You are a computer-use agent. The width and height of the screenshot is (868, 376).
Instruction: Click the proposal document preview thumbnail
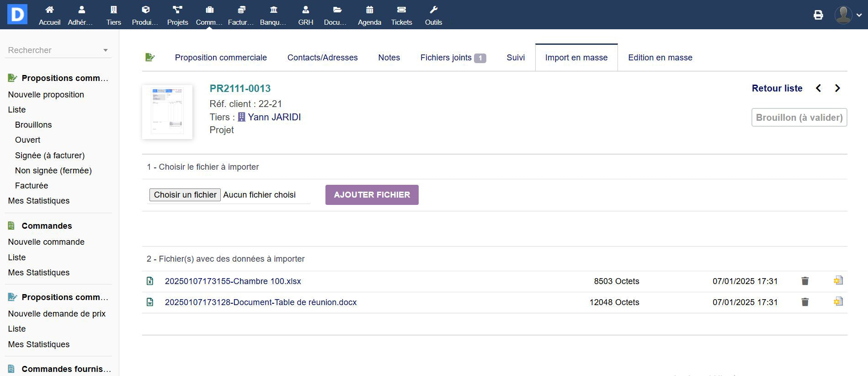(167, 112)
